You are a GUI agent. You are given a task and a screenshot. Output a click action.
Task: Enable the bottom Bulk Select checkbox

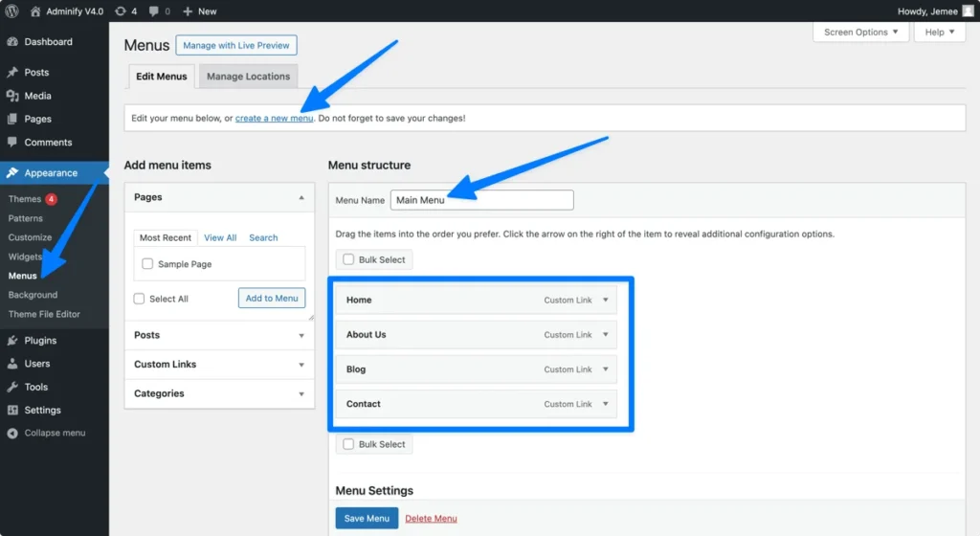click(348, 444)
